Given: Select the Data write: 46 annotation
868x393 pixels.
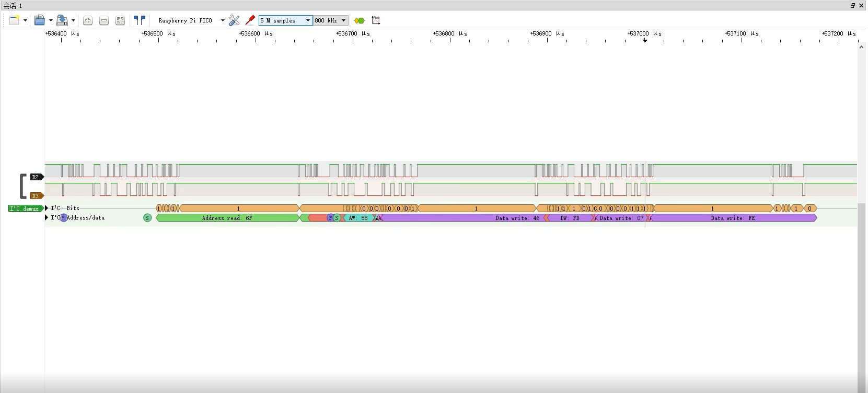Looking at the screenshot, I should click(x=462, y=218).
